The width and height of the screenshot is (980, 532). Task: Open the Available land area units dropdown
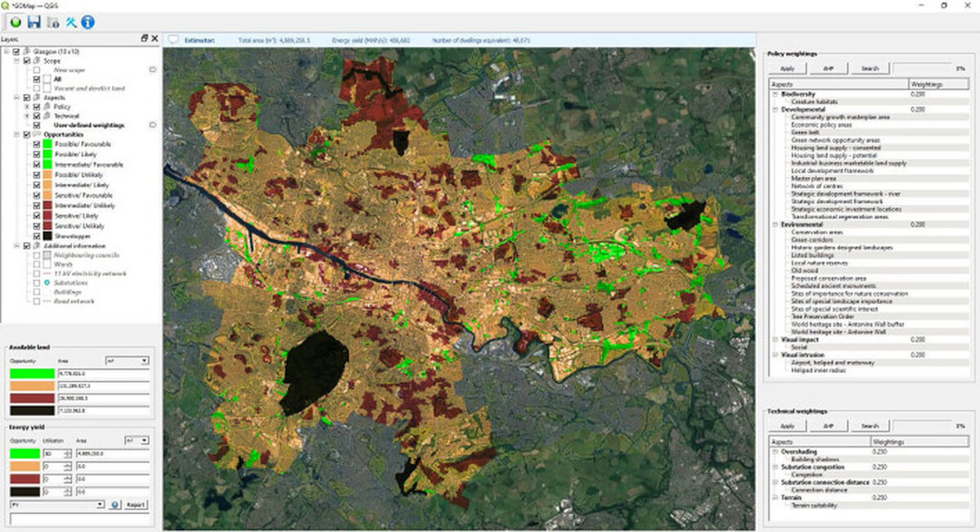pos(127,360)
